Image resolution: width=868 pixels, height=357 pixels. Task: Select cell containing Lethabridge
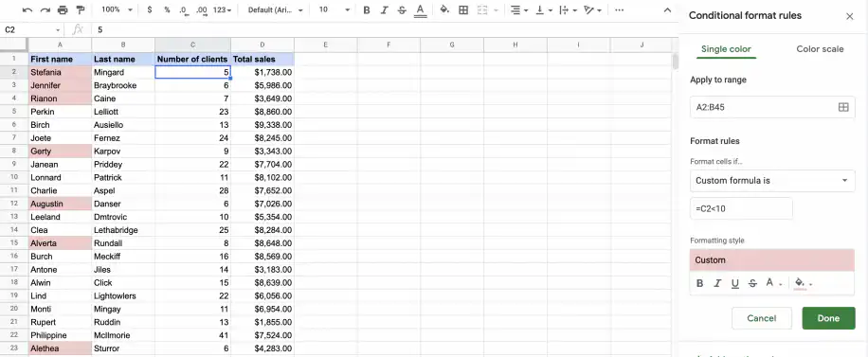[x=123, y=230]
